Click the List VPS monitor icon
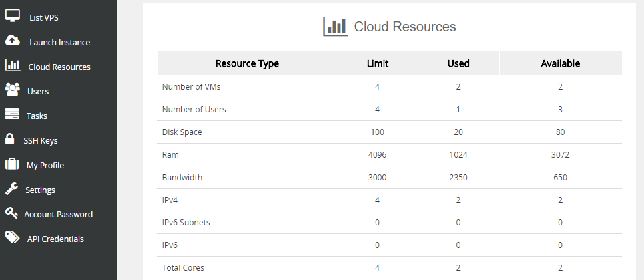The height and width of the screenshot is (280, 644). tap(13, 16)
